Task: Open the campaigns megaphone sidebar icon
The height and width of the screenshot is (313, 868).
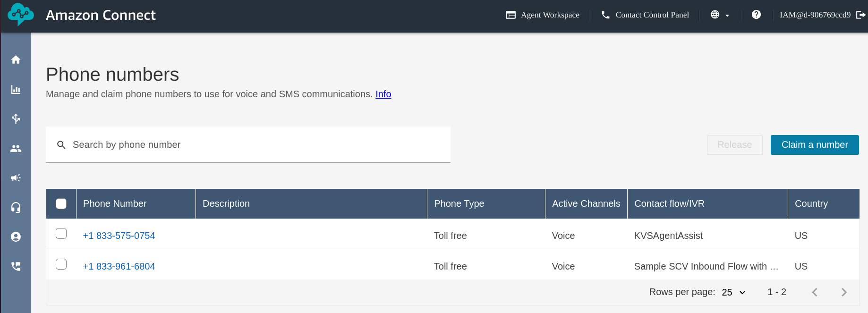Action: [x=16, y=178]
